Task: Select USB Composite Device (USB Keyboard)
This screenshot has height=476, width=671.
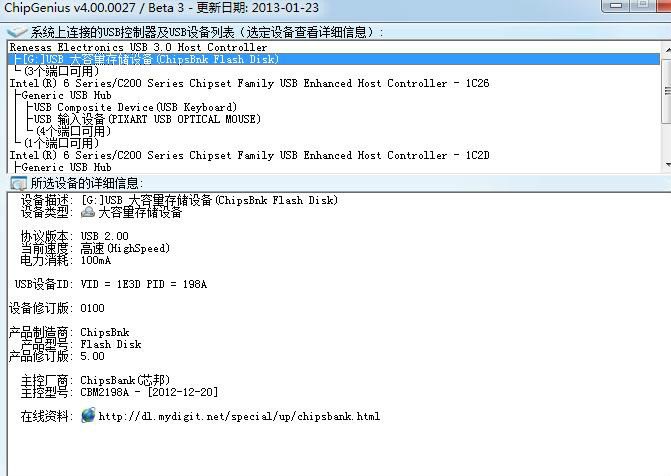Action: 135,107
